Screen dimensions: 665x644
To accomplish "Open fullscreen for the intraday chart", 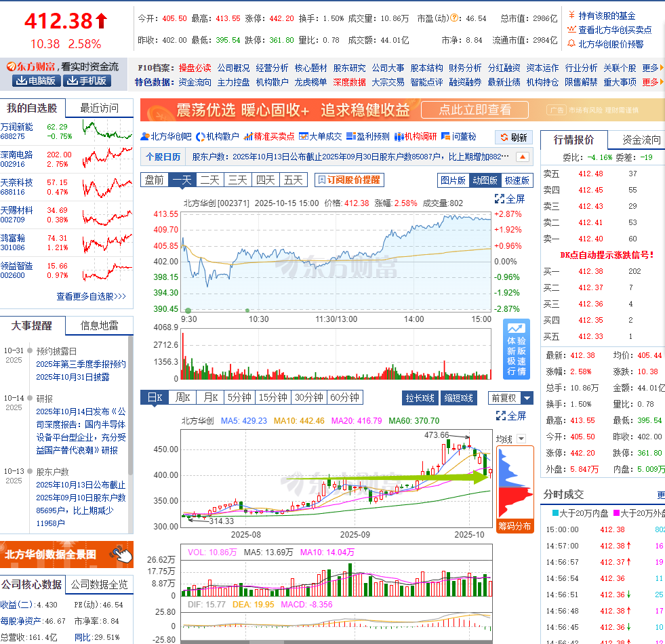I will (x=510, y=199).
